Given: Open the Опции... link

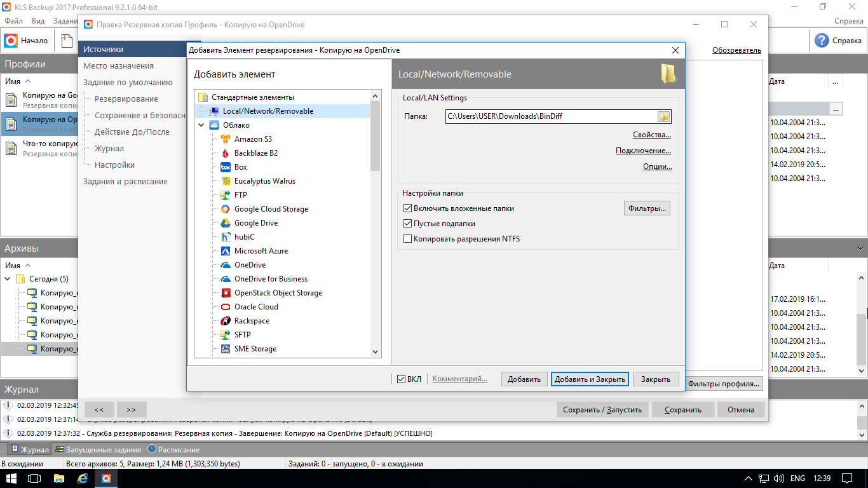Looking at the screenshot, I should 658,167.
